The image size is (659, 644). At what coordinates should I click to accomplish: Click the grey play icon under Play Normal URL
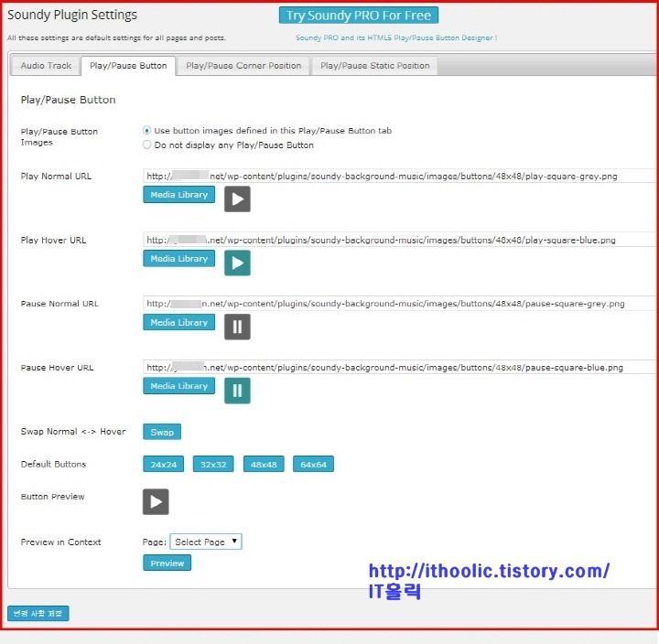click(x=237, y=199)
